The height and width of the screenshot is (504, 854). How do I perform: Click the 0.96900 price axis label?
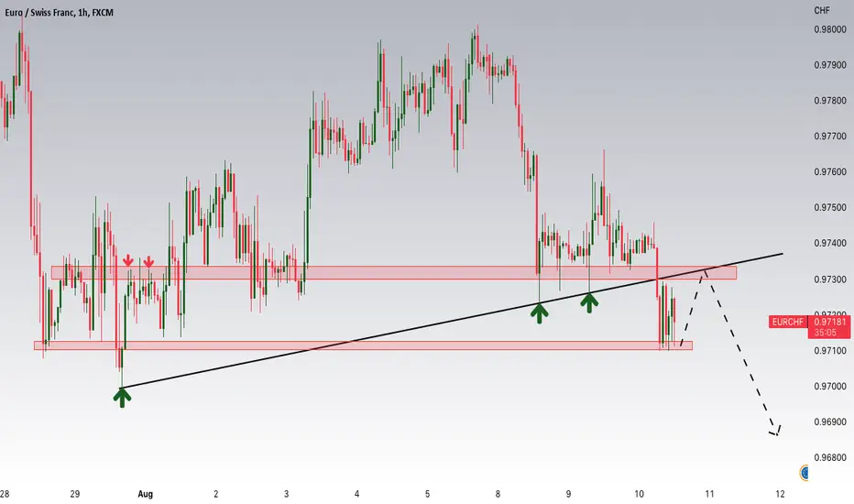coord(830,422)
